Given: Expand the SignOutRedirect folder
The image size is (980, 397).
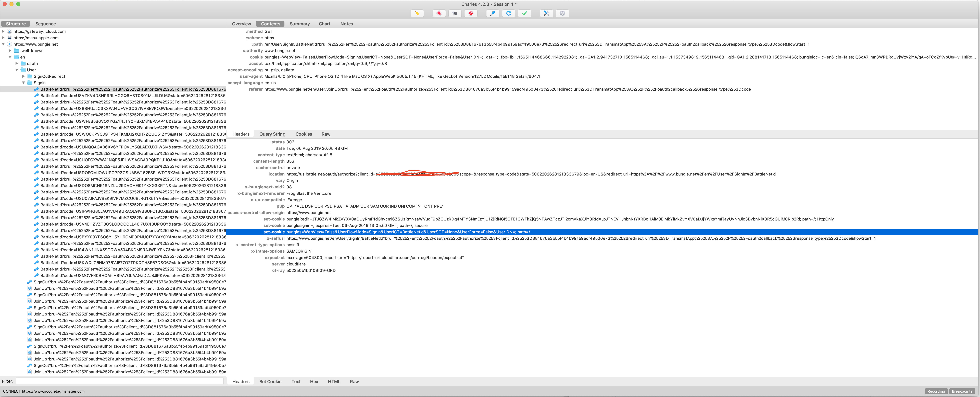Looking at the screenshot, I should (24, 76).
